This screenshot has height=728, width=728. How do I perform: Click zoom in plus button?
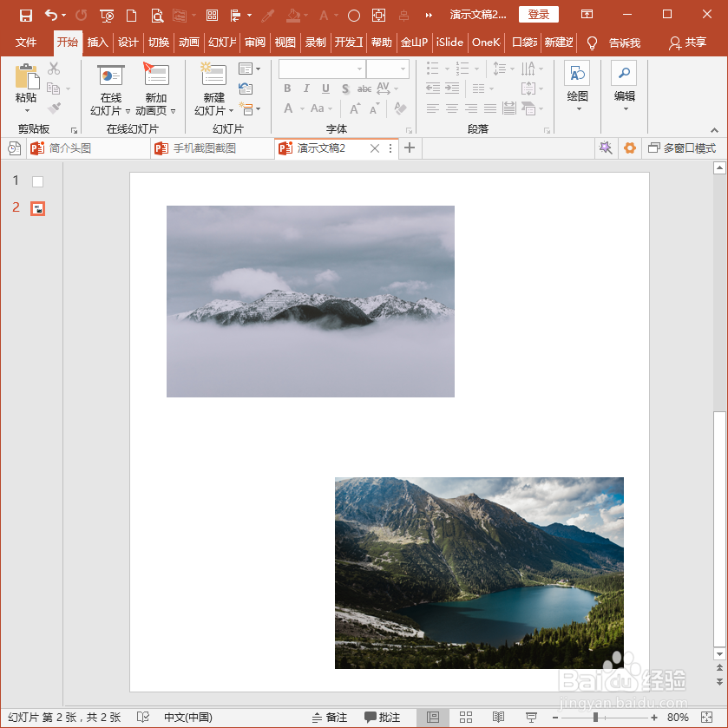pos(654,718)
